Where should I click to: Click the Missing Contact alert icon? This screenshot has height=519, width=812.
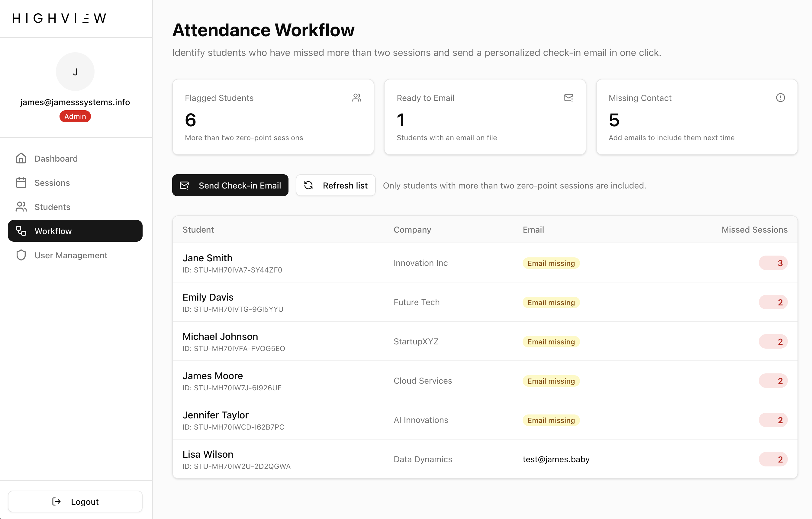click(x=780, y=98)
